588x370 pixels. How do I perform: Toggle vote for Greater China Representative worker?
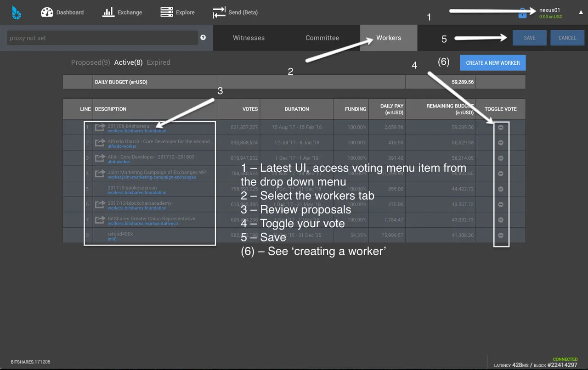click(501, 220)
